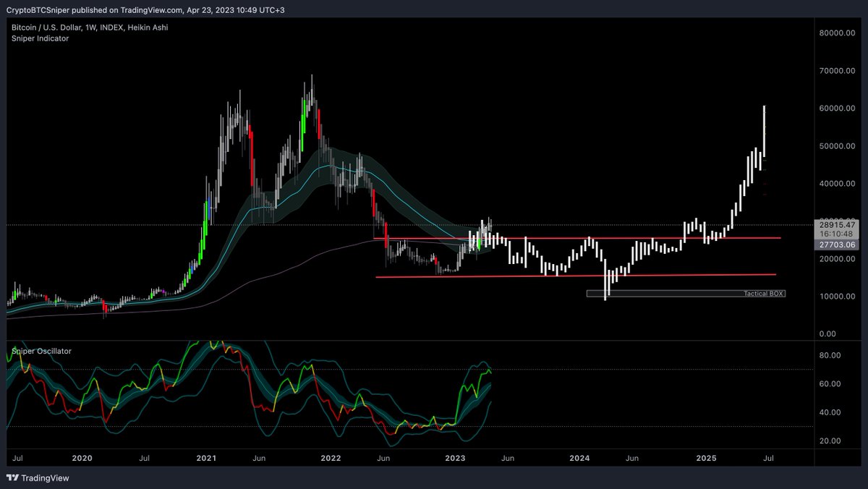Select the upper red horizontal resistance line
This screenshot has width=868, height=489.
point(577,238)
